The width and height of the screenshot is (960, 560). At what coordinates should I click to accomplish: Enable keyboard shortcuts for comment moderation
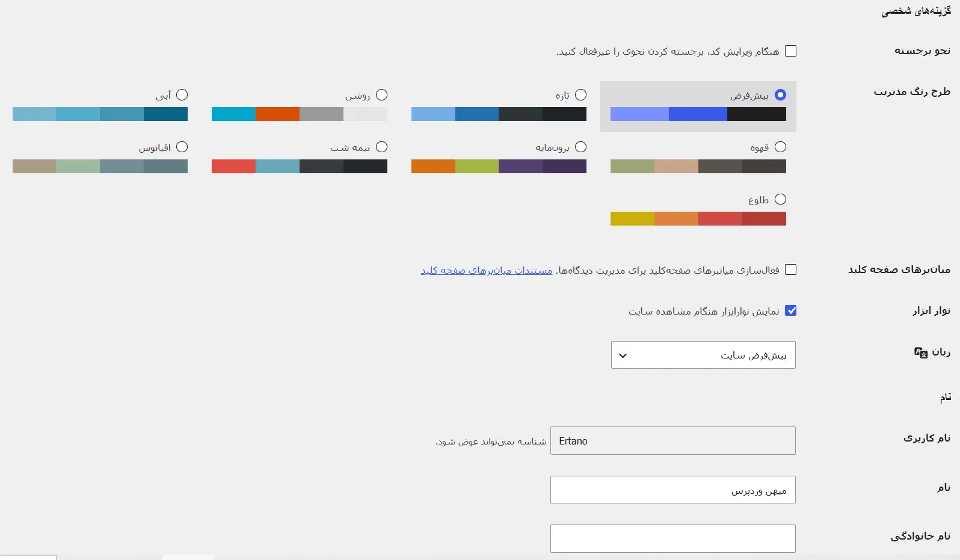(x=790, y=270)
